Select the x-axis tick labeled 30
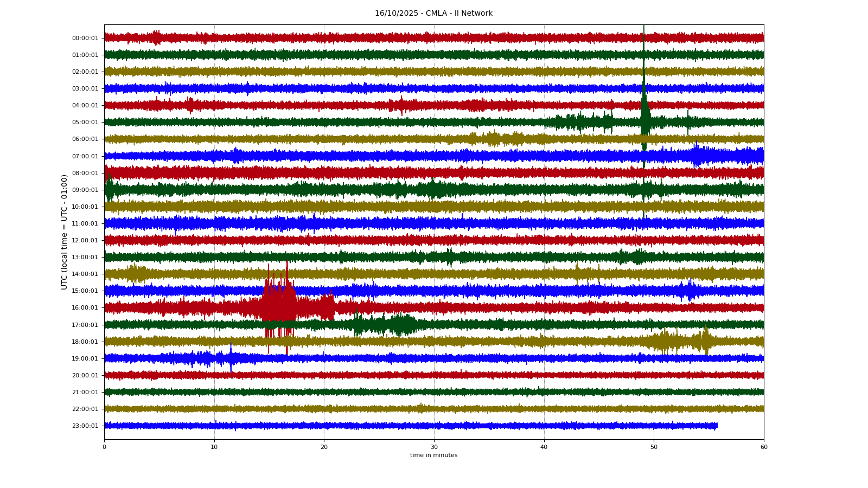Screen dimensions: 868x488 434,447
